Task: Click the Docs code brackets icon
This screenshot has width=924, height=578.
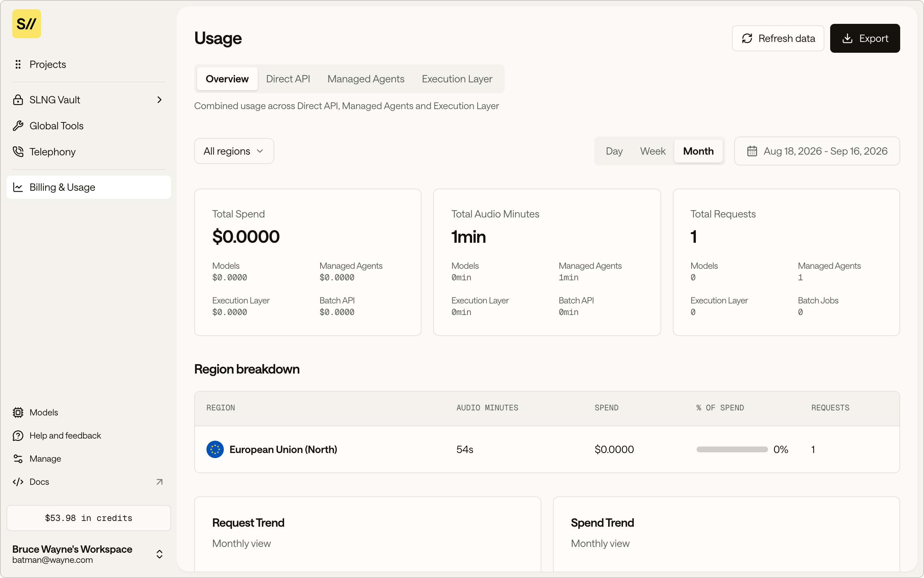Action: (x=18, y=482)
